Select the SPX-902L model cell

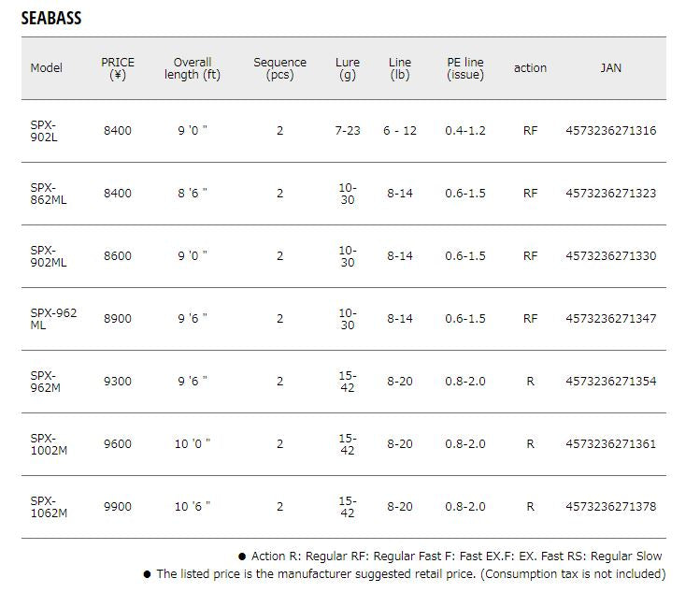click(43, 131)
